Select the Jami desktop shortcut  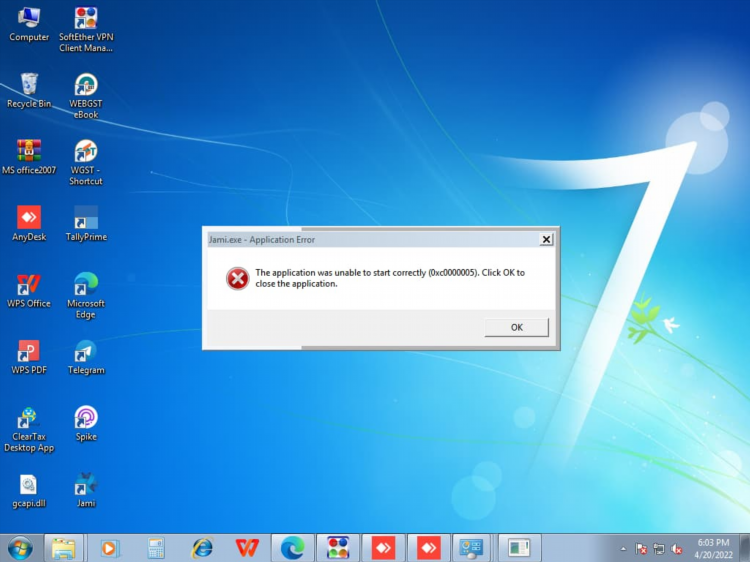[x=86, y=491]
